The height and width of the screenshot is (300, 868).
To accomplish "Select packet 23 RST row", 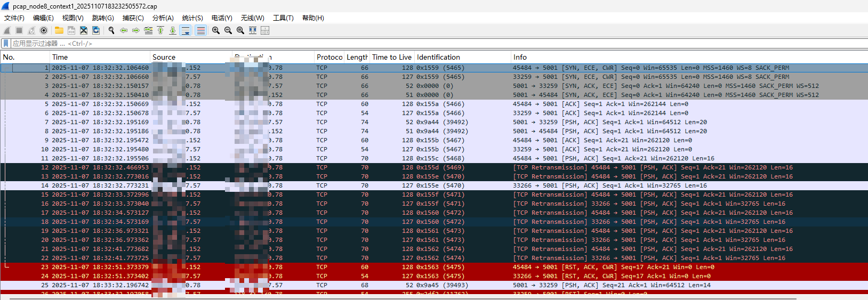I will pyautogui.click(x=427, y=267).
